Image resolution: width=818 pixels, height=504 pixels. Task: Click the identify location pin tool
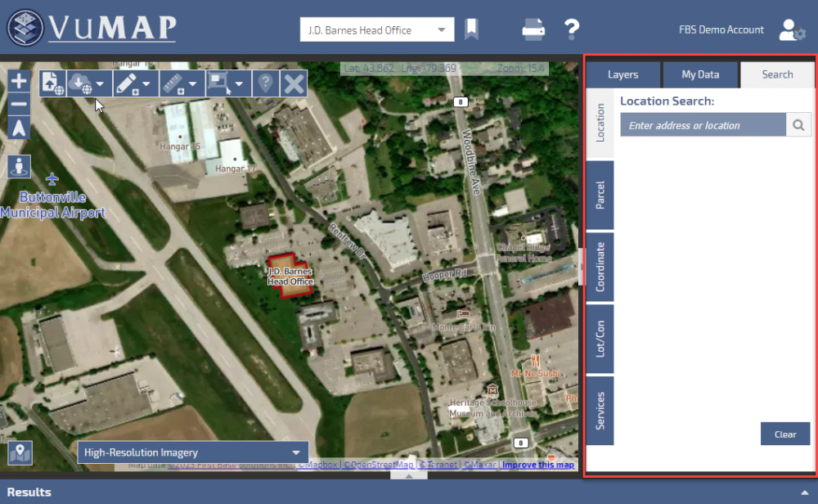click(265, 83)
